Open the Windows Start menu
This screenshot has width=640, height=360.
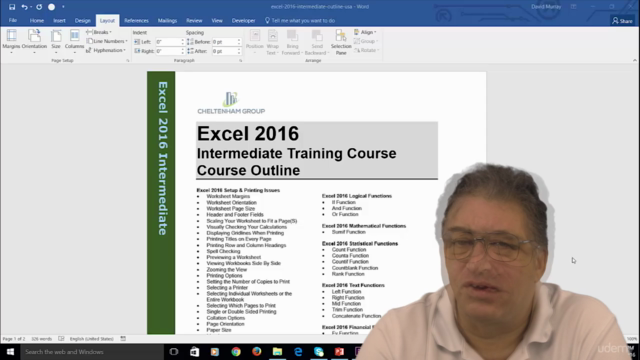coord(10,351)
